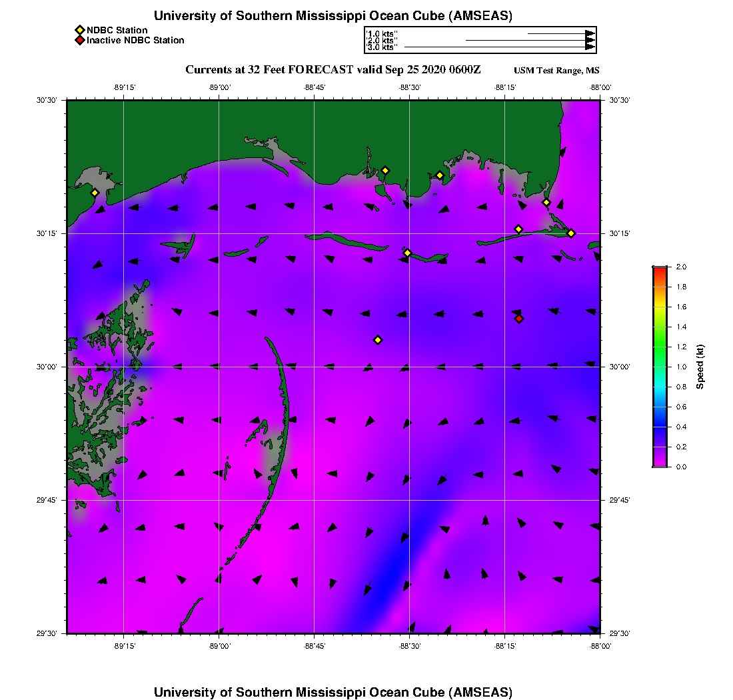Select yellow station directly north of red station
This screenshot has width=733, height=700.
coord(518,229)
